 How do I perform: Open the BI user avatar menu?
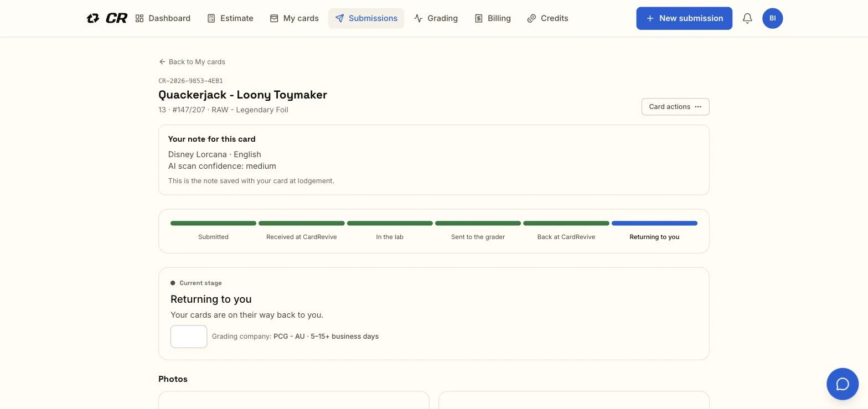click(x=772, y=18)
